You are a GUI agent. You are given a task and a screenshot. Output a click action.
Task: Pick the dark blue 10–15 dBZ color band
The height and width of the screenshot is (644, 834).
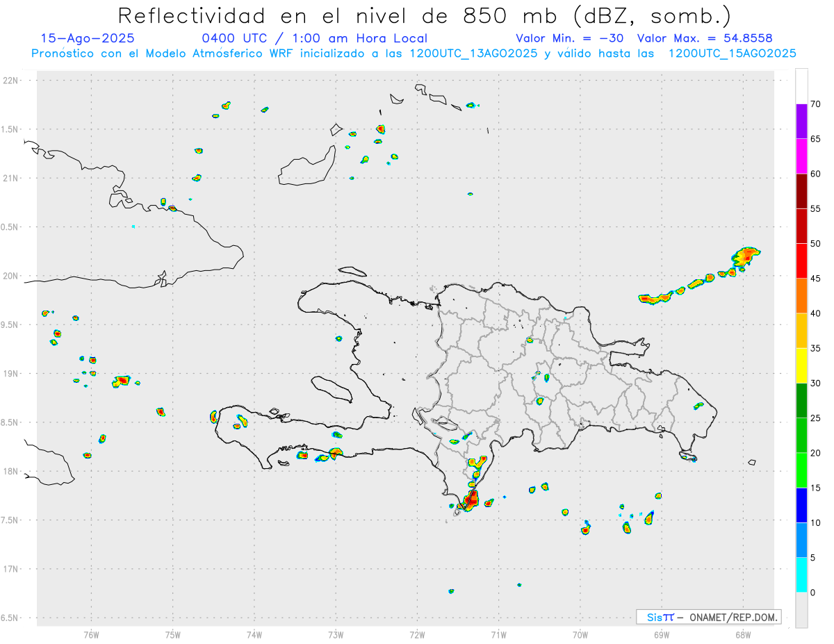tap(801, 505)
